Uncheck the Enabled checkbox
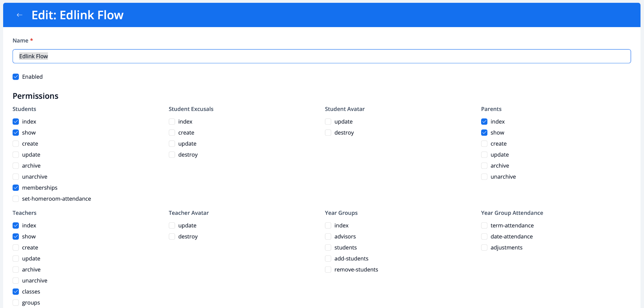 [x=15, y=77]
